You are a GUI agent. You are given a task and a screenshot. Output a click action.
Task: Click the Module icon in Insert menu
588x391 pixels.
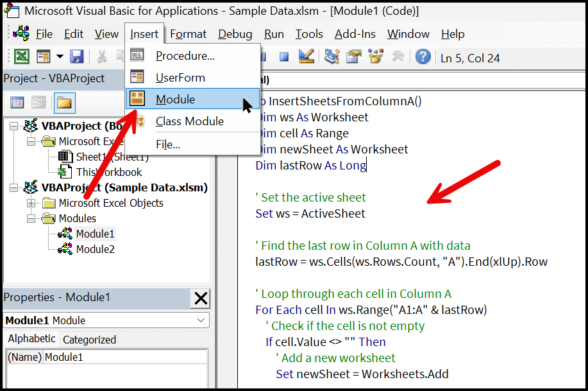(x=137, y=98)
